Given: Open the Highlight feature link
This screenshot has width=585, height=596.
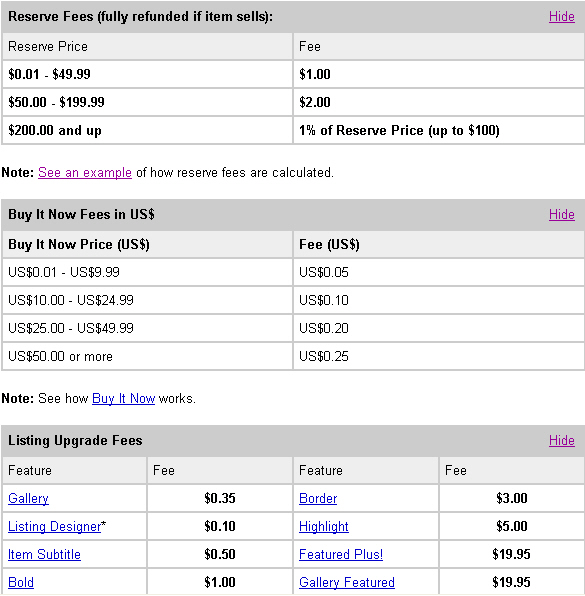Looking at the screenshot, I should (323, 526).
